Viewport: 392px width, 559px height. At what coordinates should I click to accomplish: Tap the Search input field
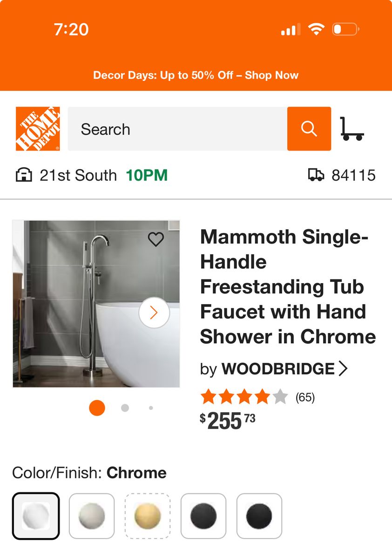[177, 129]
